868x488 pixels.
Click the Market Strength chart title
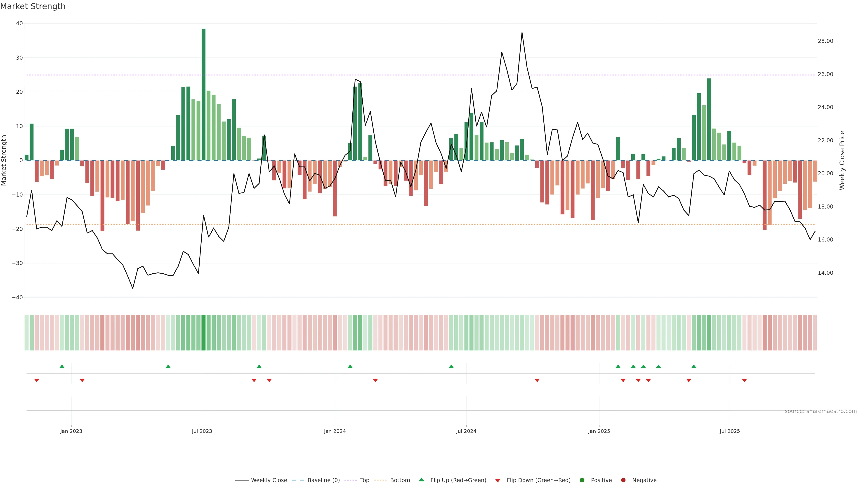33,6
